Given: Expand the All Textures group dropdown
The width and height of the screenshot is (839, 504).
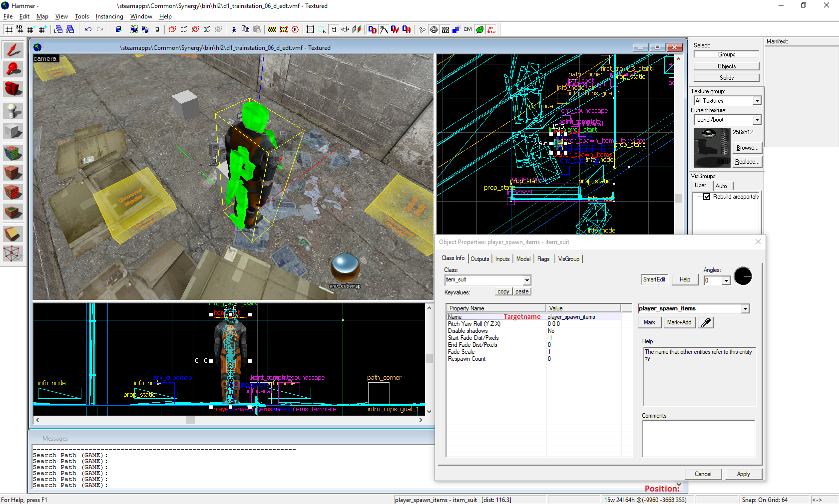Looking at the screenshot, I should (757, 101).
